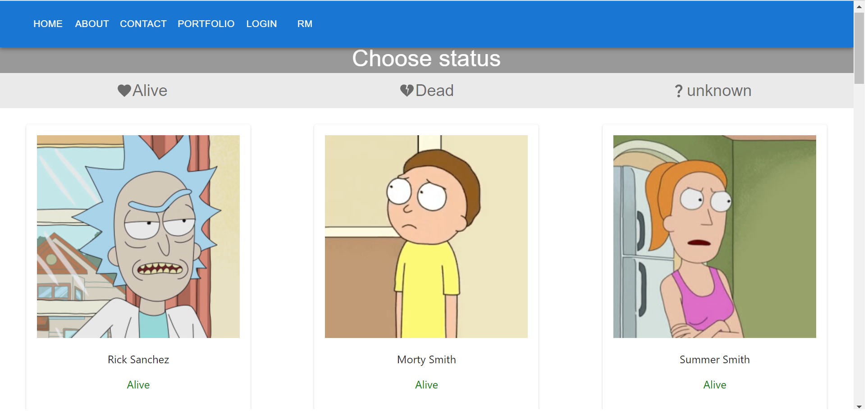Click Alive status under Rick Sanchez
868x411 pixels.
(138, 384)
